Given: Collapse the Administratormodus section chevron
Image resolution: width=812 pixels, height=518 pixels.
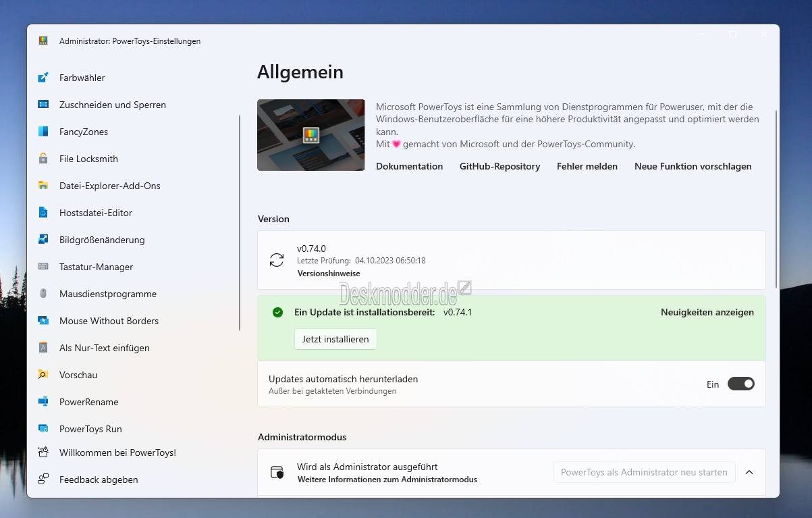Looking at the screenshot, I should [749, 472].
